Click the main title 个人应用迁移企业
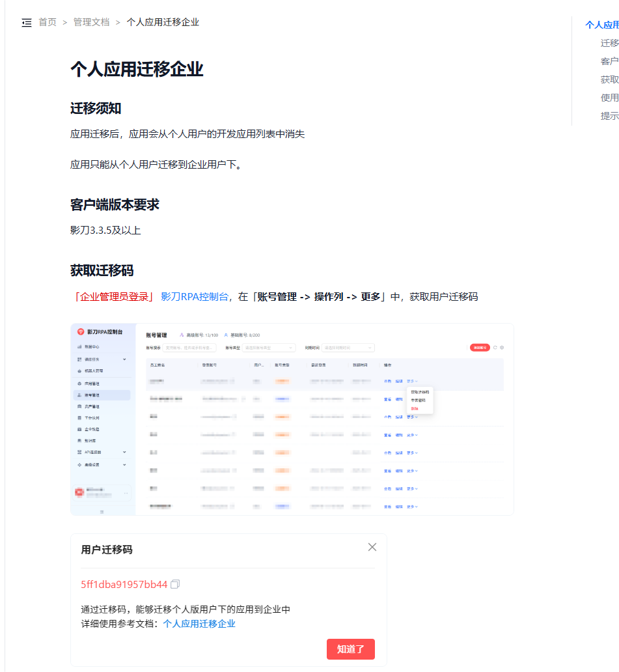 (x=137, y=69)
